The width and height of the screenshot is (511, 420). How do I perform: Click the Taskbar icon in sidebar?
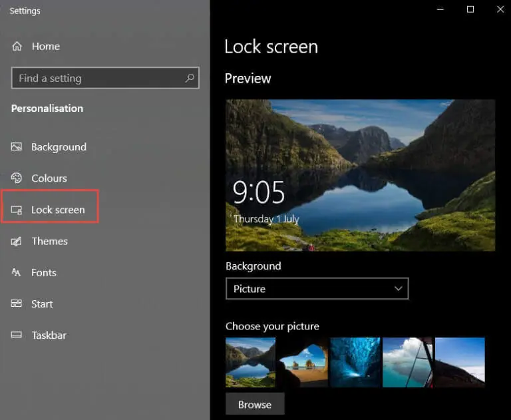(16, 335)
